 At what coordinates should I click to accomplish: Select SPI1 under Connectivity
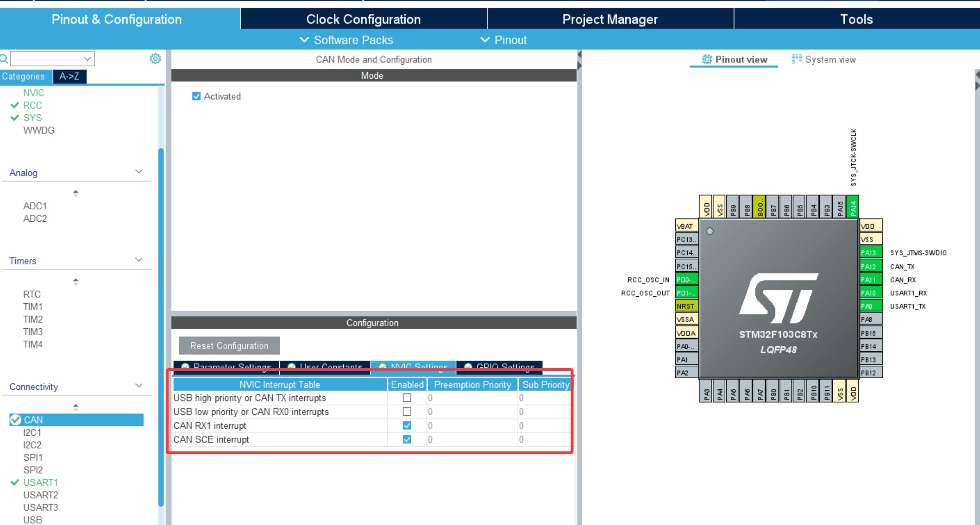click(33, 457)
